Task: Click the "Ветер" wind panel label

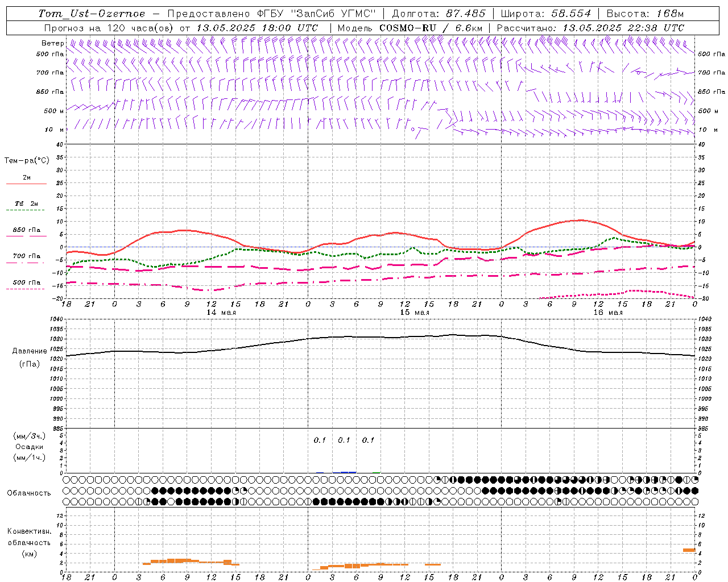Action: click(x=52, y=43)
